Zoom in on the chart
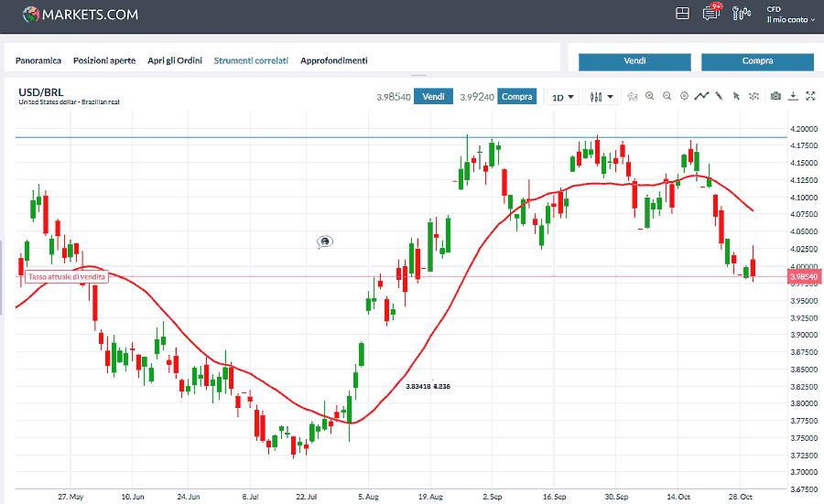Viewport: 824px width, 504px height. 649,96
